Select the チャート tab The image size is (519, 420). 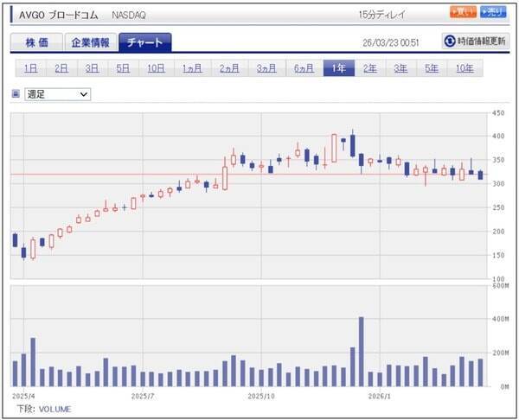145,42
